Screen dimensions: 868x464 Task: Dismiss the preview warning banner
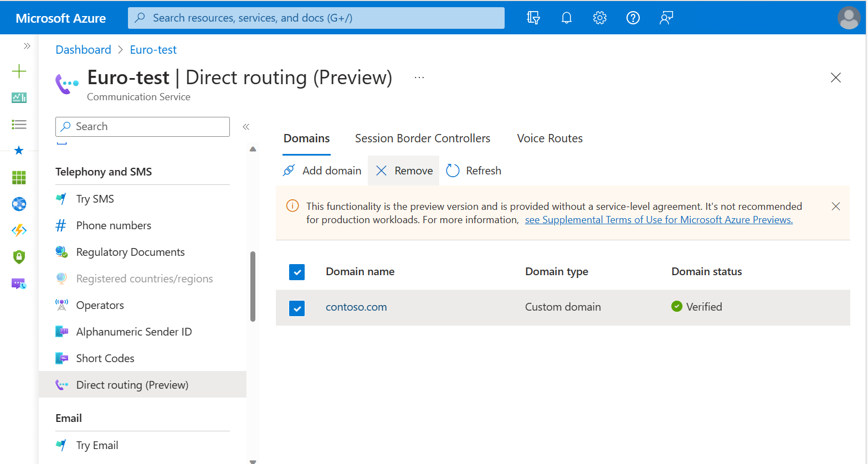point(836,207)
